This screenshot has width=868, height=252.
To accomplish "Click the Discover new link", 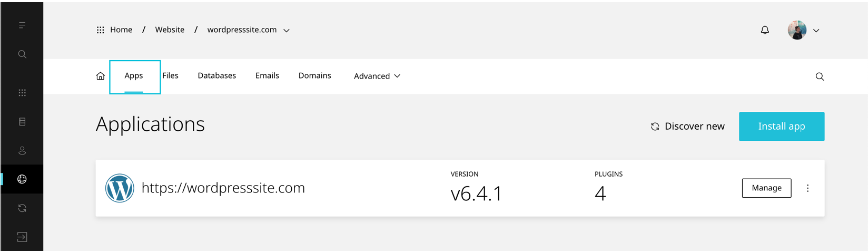I will pyautogui.click(x=687, y=127).
